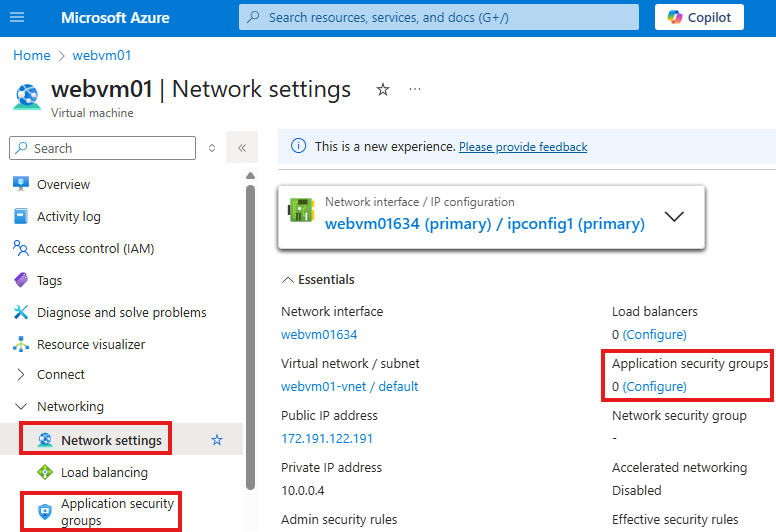The image size is (776, 532).
Task: Open webvm01-vnet / default link
Action: (x=349, y=387)
